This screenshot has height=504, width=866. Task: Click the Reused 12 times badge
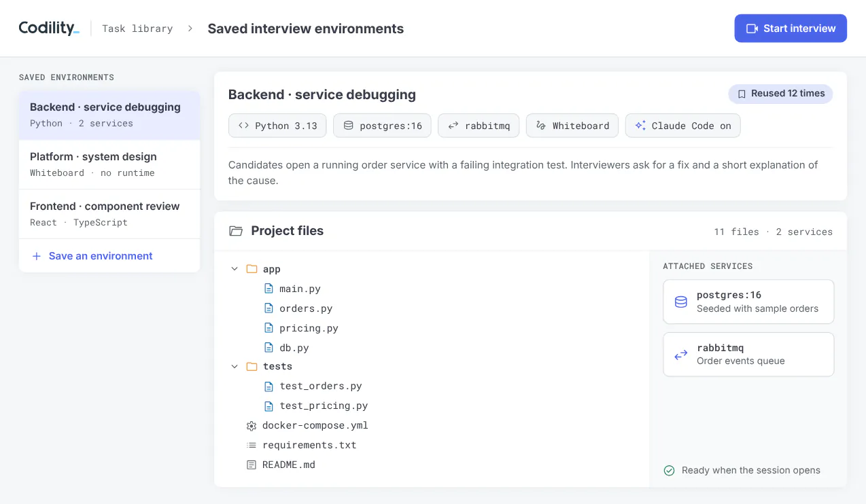pos(780,94)
